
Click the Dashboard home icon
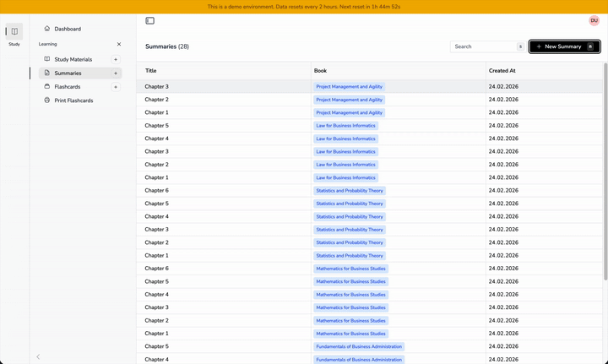[x=47, y=29]
